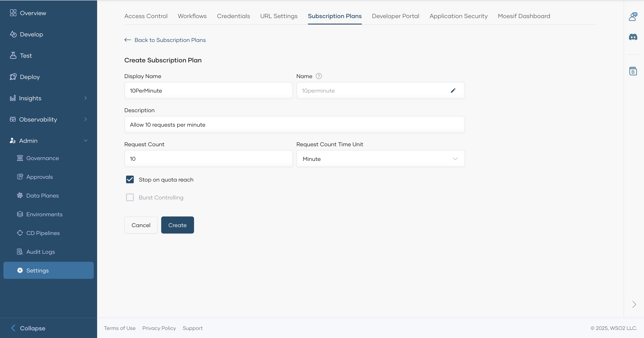Select the Governance admin item
This screenshot has height=338, width=644.
coord(43,158)
